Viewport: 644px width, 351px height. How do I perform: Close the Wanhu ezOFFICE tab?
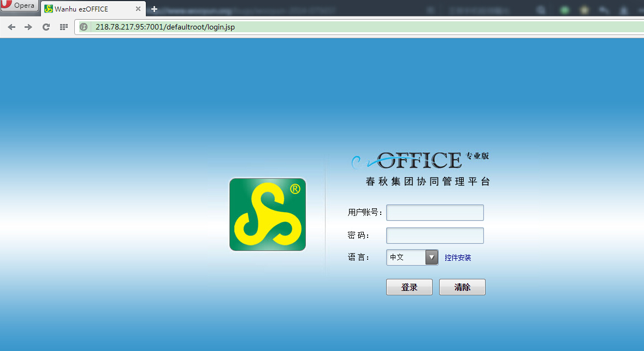[x=138, y=9]
